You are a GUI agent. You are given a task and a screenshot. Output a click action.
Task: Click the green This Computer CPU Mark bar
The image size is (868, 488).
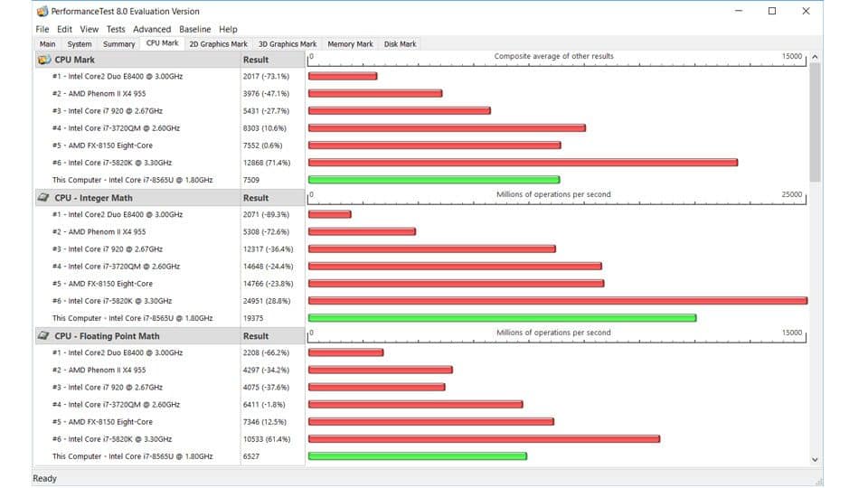[x=434, y=180]
